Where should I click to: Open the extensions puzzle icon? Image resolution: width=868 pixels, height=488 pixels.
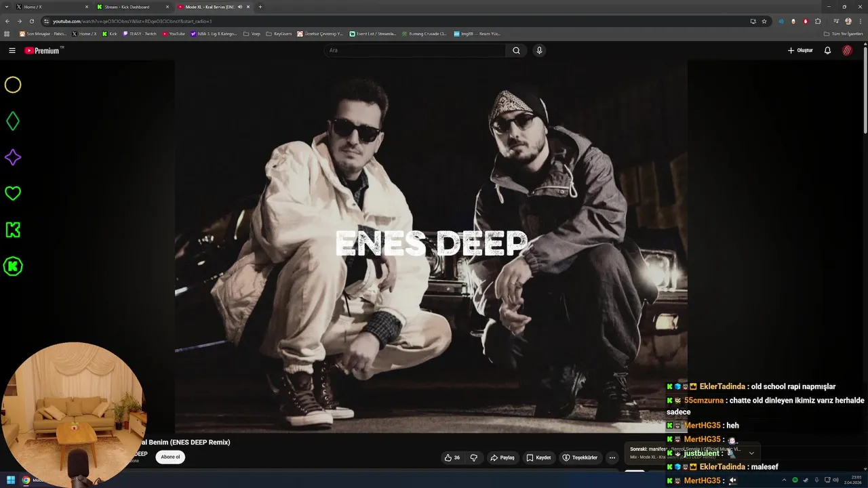[x=818, y=21]
